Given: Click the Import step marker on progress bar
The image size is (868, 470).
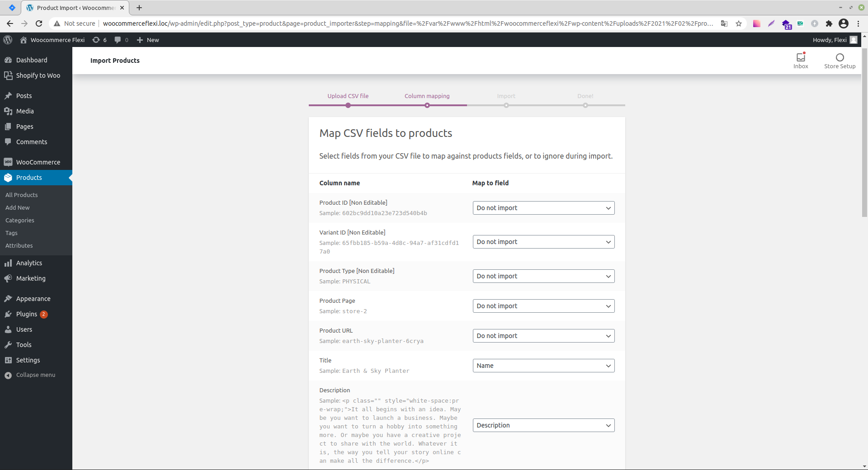Looking at the screenshot, I should (506, 105).
